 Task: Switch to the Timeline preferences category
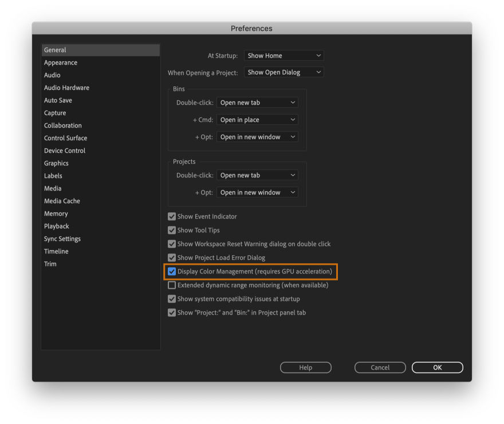coord(56,251)
